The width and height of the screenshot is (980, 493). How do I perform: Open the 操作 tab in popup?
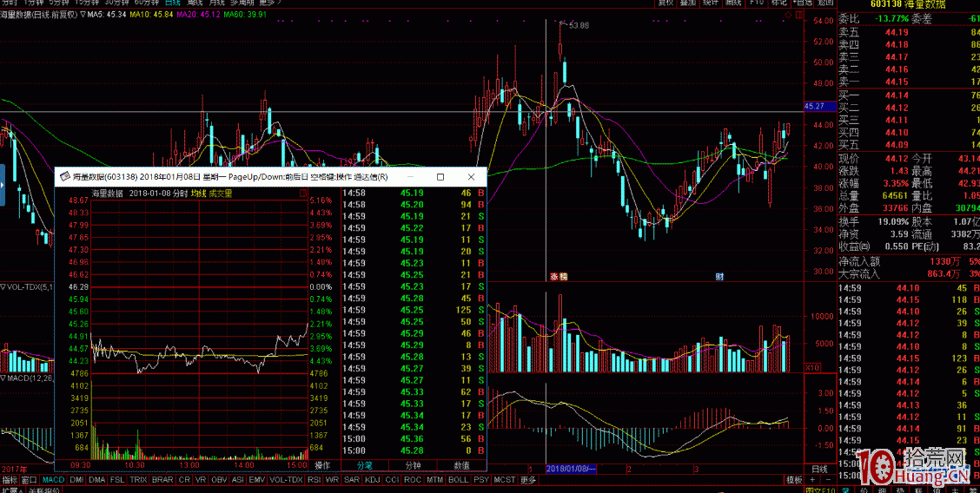[321, 465]
